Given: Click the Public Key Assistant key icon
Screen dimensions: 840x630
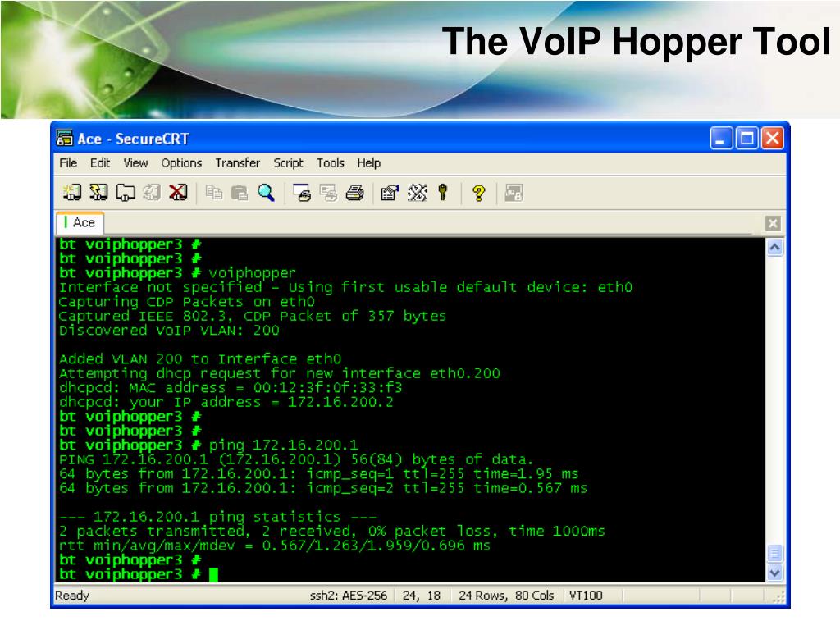Looking at the screenshot, I should point(442,192).
